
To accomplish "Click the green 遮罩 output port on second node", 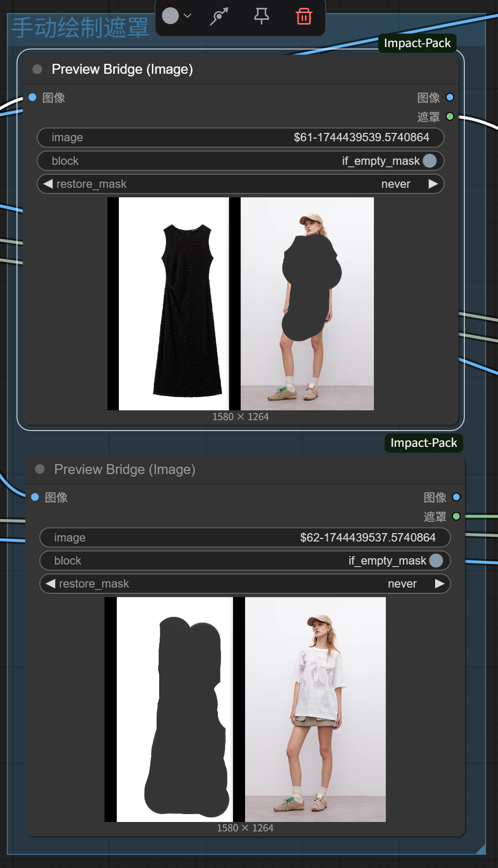I will pos(456,516).
